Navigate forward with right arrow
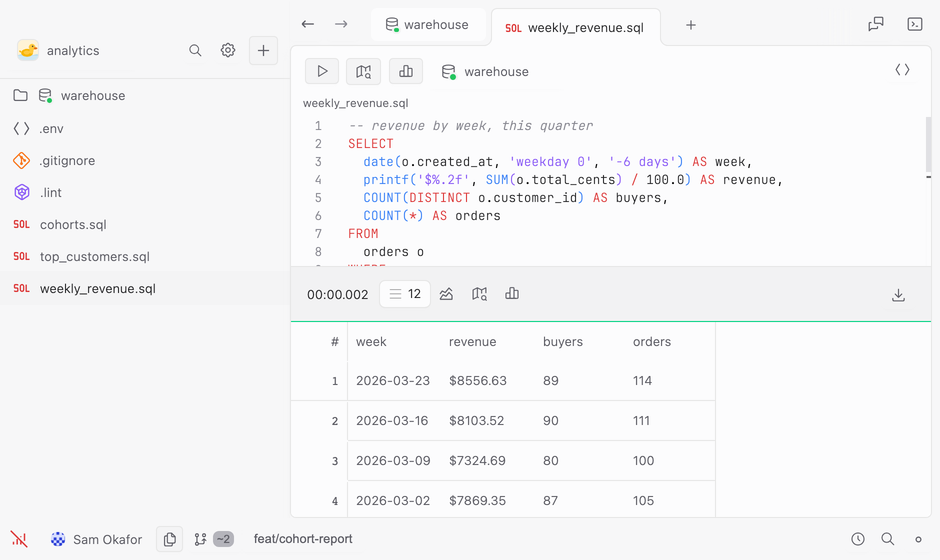This screenshot has width=940, height=560. 341,24
